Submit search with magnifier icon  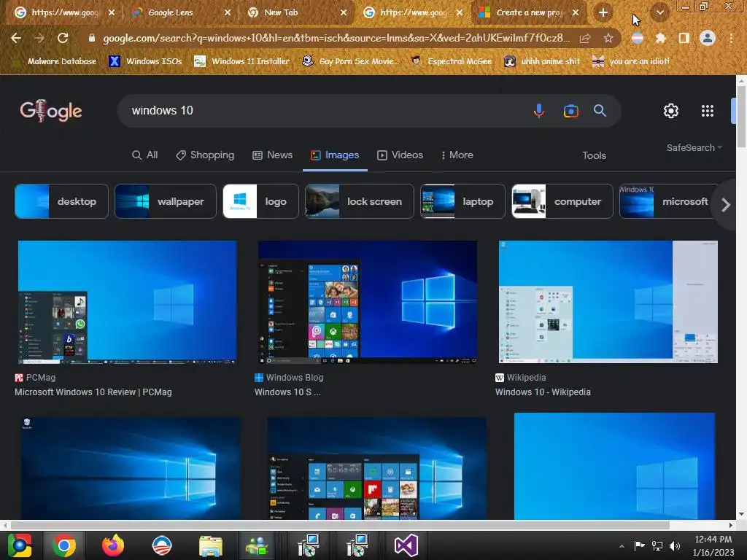(x=600, y=111)
